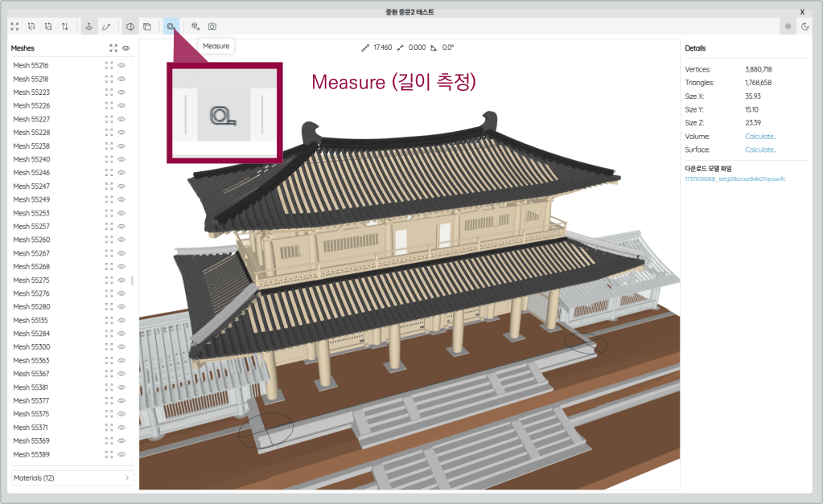Viewport: 823px width, 504px height.
Task: Switch to orthographic camera box icon
Action: point(147,27)
